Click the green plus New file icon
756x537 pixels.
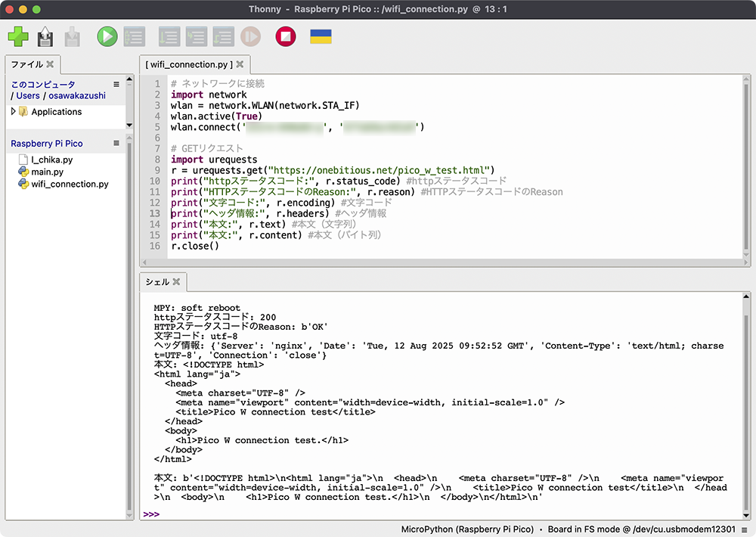(x=18, y=36)
